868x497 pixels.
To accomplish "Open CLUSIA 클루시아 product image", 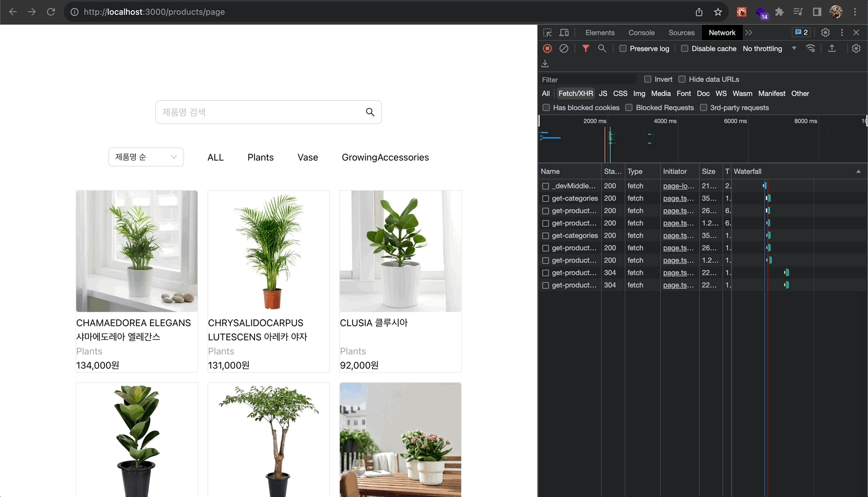I will click(400, 251).
